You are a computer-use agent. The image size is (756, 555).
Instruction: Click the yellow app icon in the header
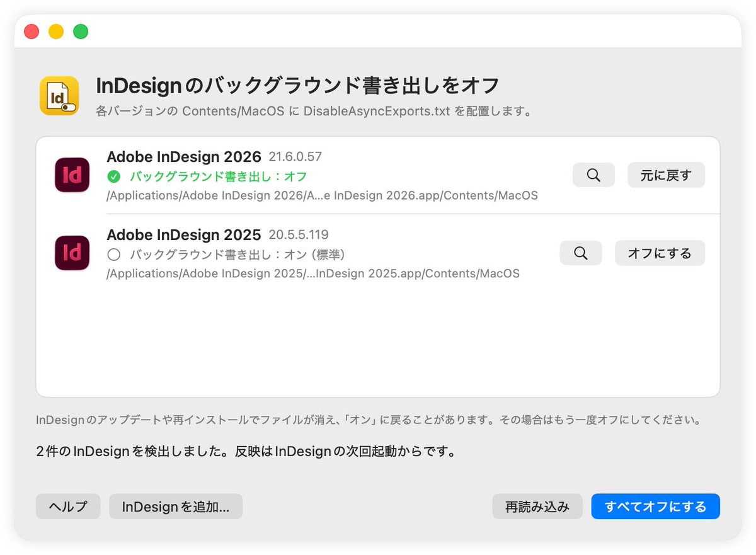[59, 96]
